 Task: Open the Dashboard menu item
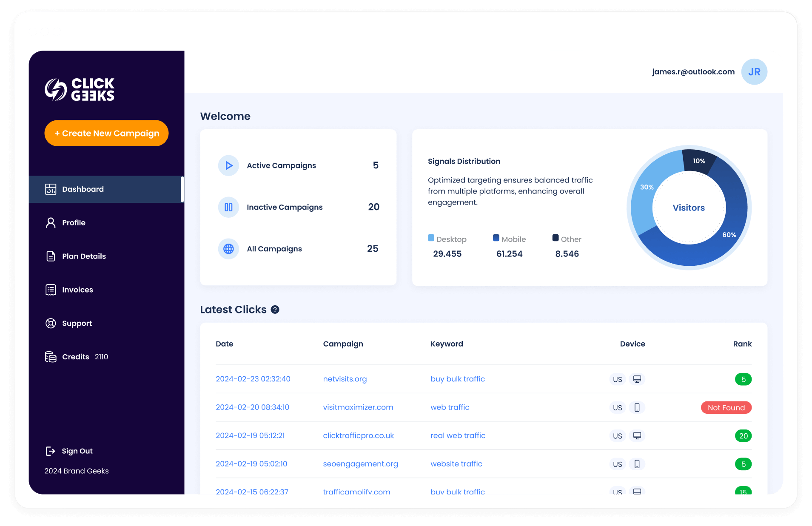106,189
